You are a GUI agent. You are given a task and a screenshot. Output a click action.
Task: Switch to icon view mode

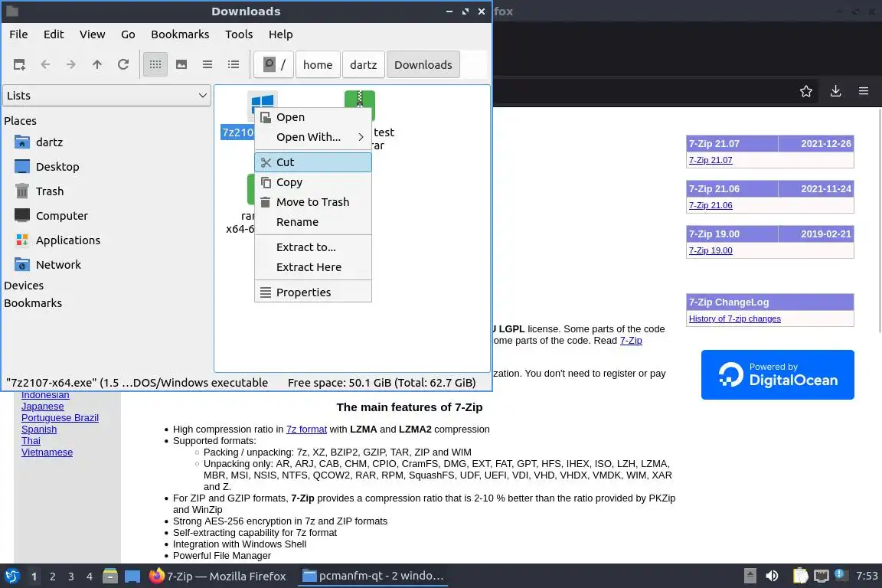point(155,65)
